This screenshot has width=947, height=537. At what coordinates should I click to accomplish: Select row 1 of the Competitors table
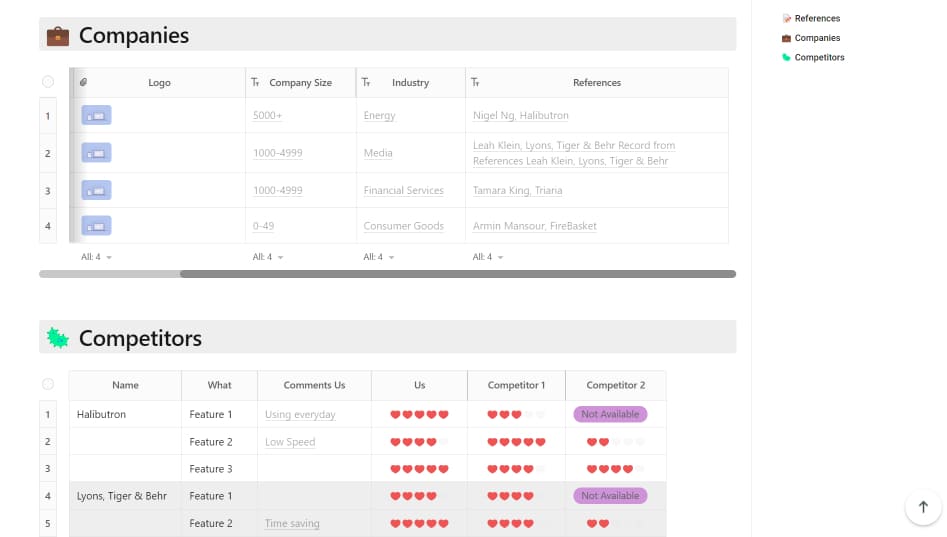click(x=48, y=414)
